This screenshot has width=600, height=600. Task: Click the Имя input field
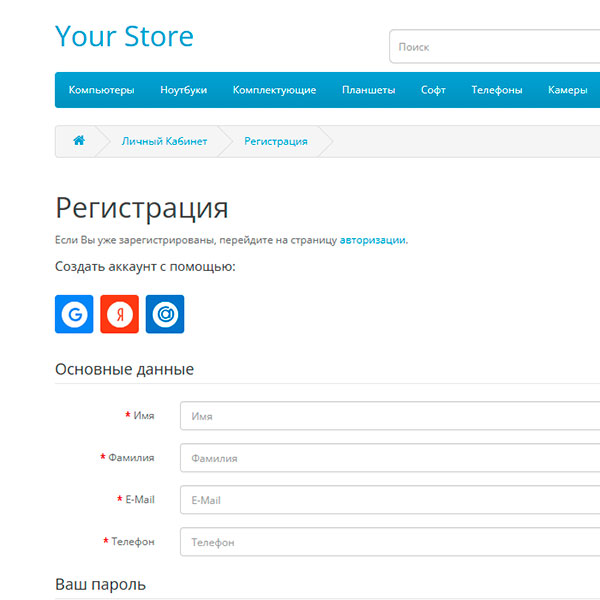tap(390, 416)
